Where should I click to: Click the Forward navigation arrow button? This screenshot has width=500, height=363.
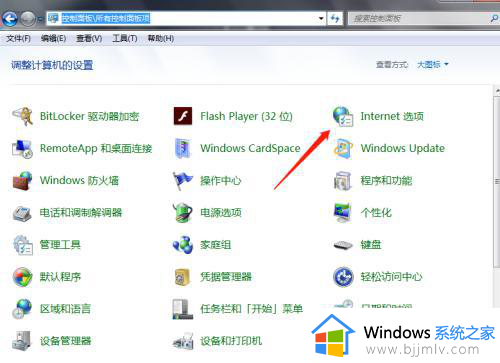pos(28,19)
